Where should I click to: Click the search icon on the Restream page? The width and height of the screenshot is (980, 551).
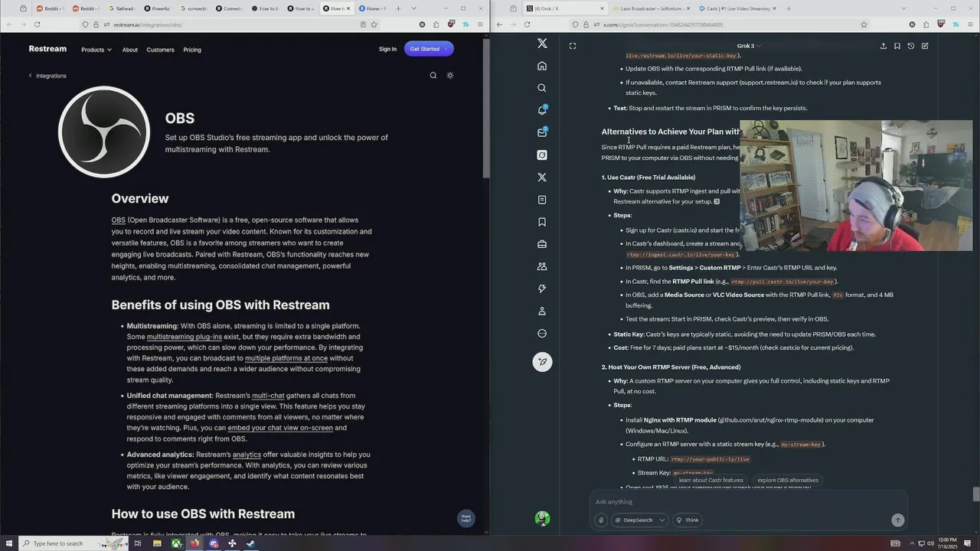433,75
